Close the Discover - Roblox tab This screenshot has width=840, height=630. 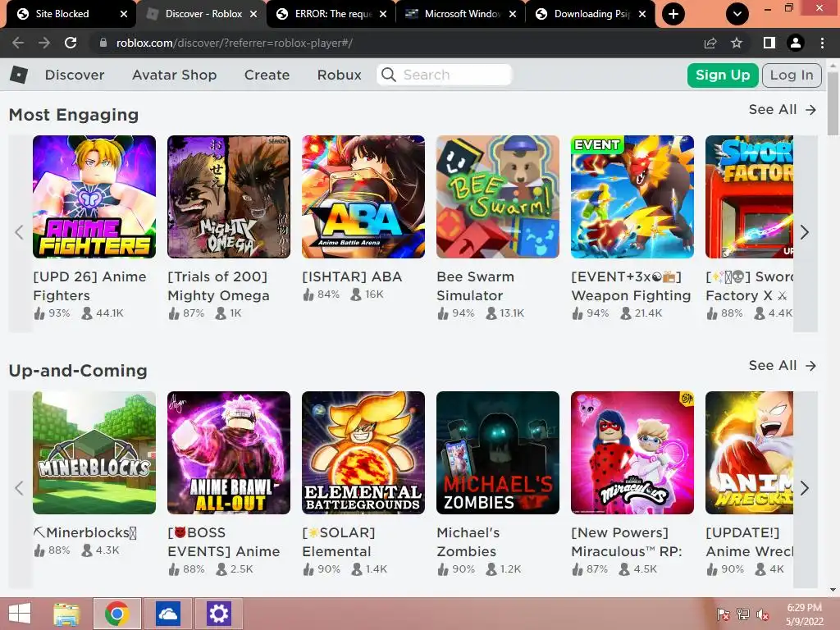tap(253, 14)
